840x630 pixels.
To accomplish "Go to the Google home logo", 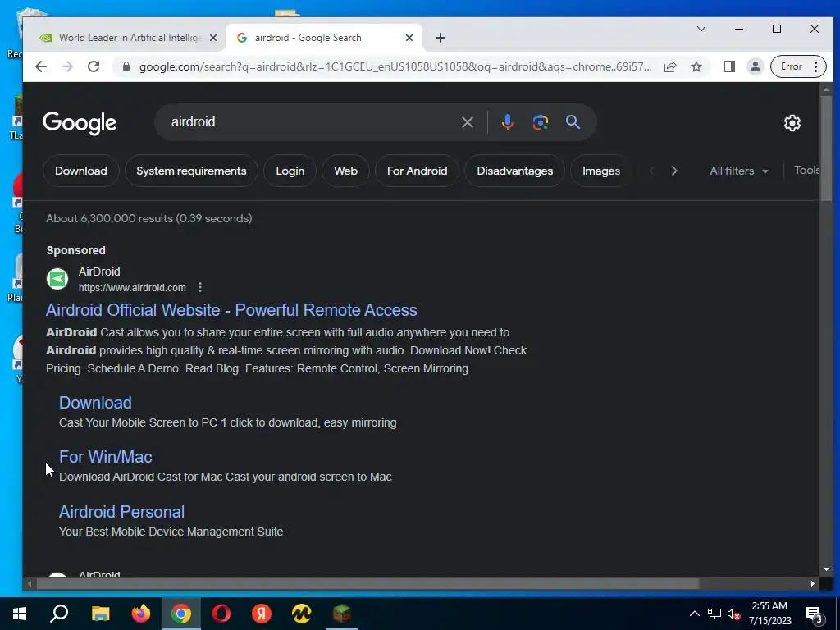I will tap(80, 123).
